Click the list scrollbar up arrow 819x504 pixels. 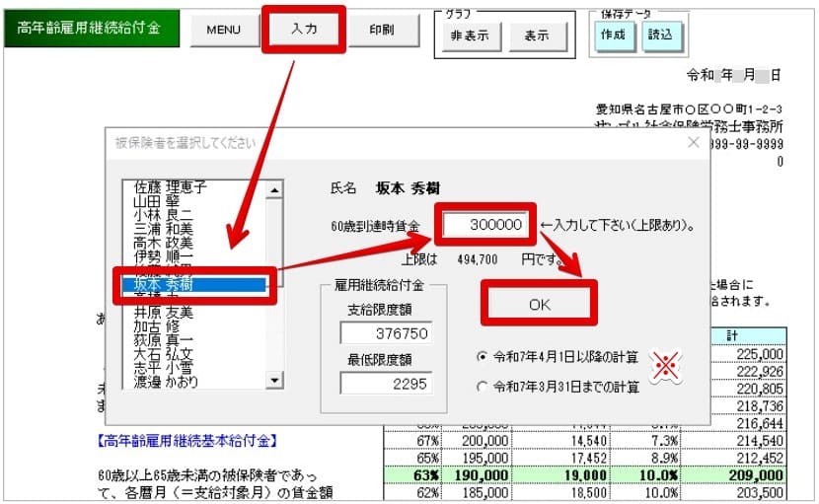[274, 190]
